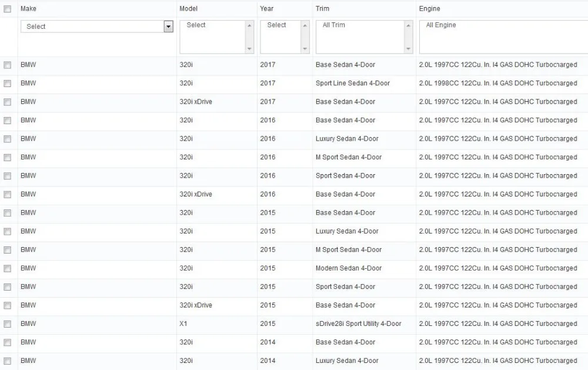The image size is (588, 370).
Task: Click the 2015 Luxury Sedan 4-Door trim cell
Action: [347, 231]
